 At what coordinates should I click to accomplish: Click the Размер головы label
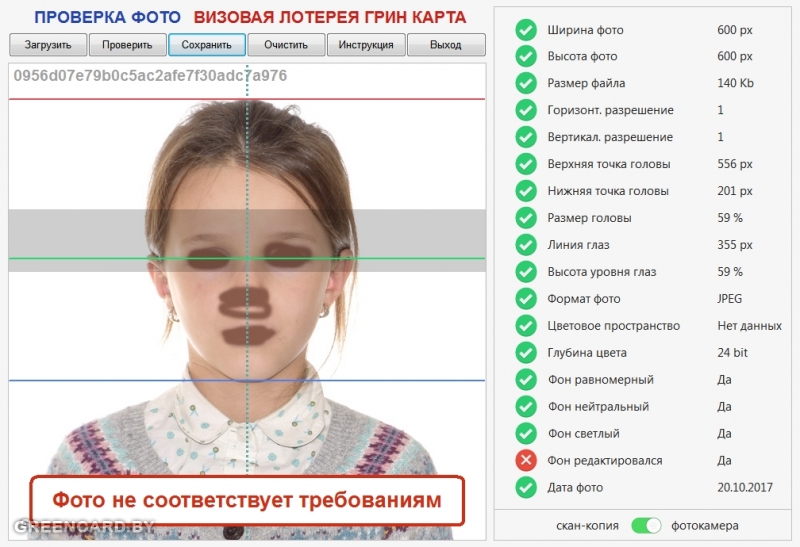[x=589, y=218]
